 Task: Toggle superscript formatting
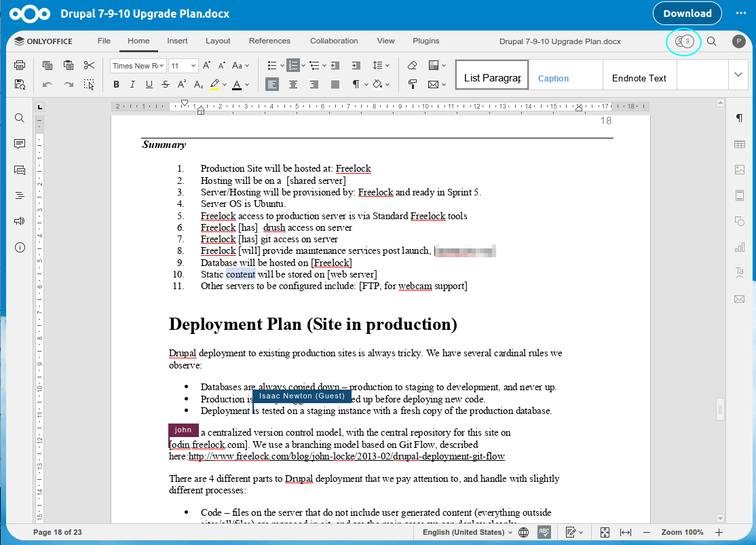tap(182, 84)
